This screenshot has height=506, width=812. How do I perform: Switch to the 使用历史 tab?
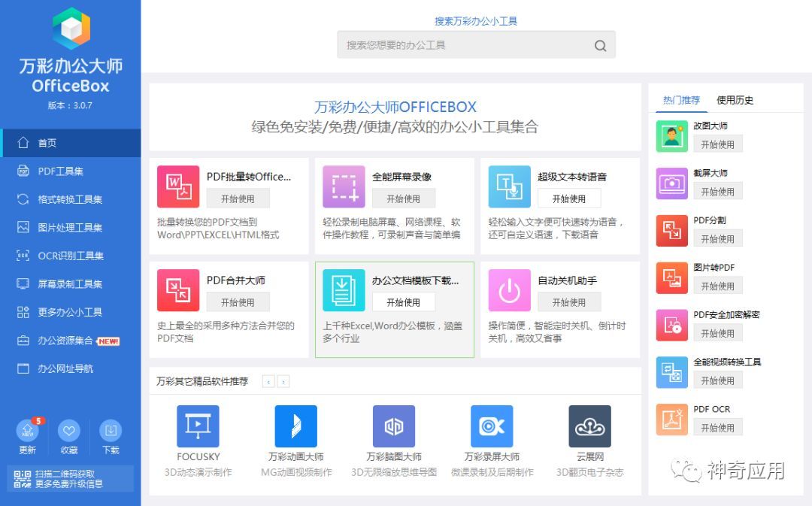coord(735,100)
